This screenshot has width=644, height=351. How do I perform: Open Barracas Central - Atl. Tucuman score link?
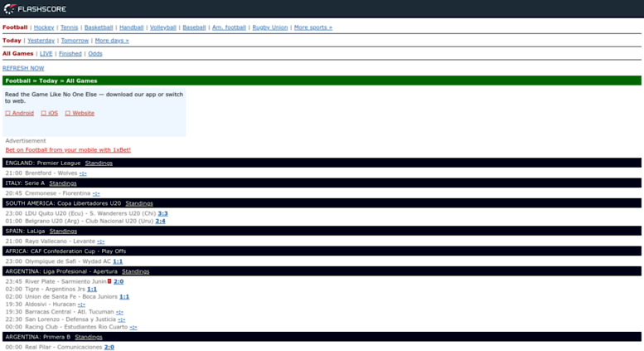[x=119, y=312]
